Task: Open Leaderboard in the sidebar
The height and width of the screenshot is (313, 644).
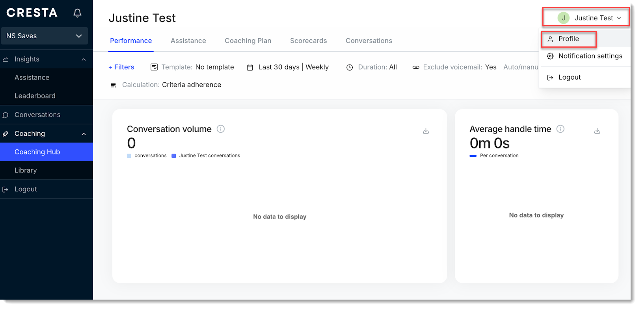Action: click(x=35, y=96)
